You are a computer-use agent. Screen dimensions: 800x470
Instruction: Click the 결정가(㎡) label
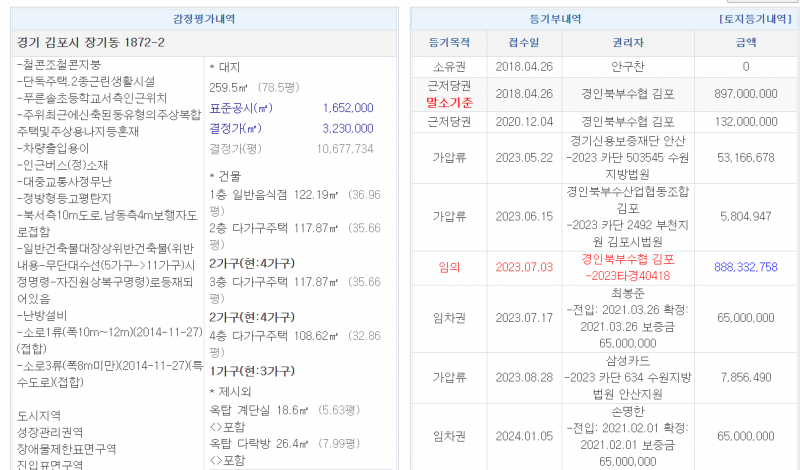[x=233, y=128]
